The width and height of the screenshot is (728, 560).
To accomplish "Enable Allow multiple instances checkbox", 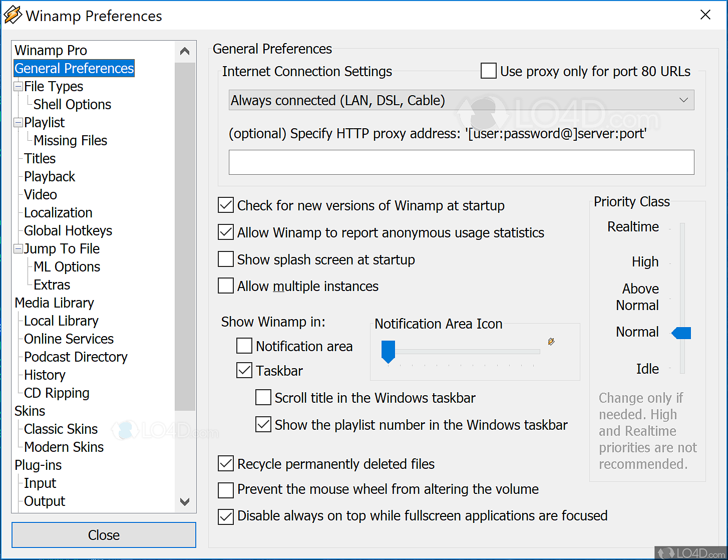I will pos(226,286).
